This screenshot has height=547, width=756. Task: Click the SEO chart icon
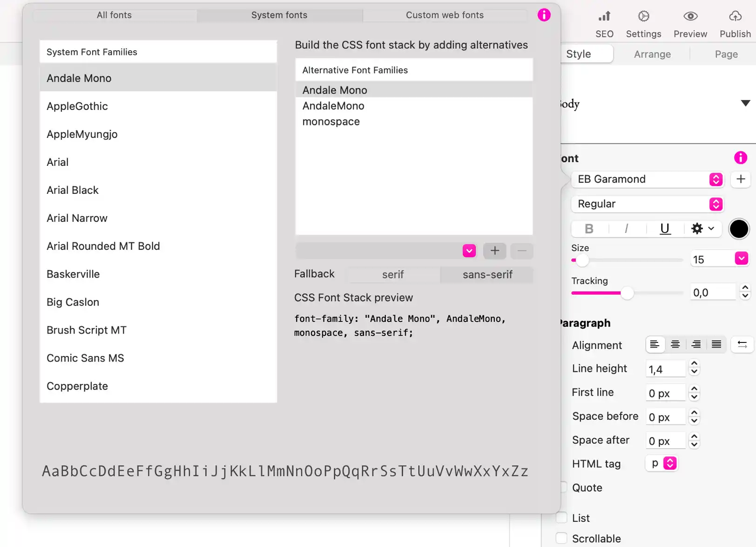604,17
